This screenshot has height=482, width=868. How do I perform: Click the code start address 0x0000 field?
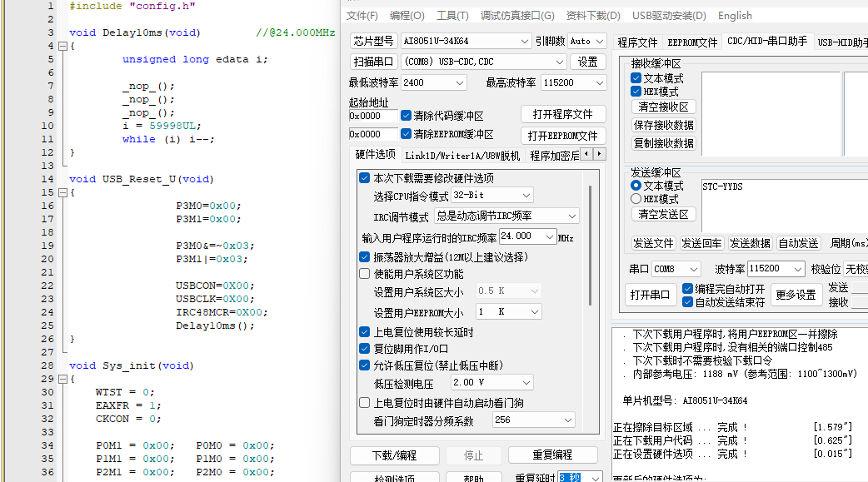[x=373, y=116]
